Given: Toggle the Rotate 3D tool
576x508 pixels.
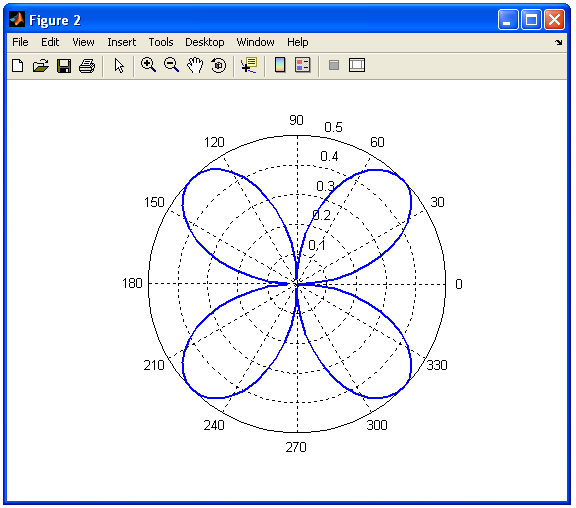Looking at the screenshot, I should pos(219,65).
